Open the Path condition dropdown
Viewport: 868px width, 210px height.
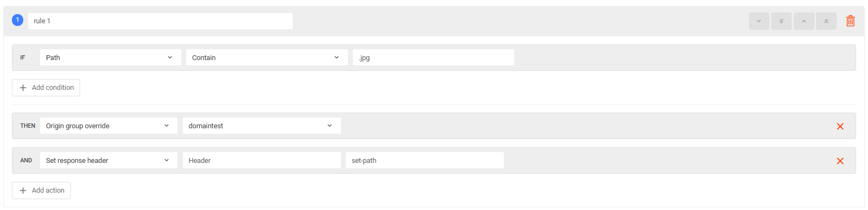pos(110,57)
